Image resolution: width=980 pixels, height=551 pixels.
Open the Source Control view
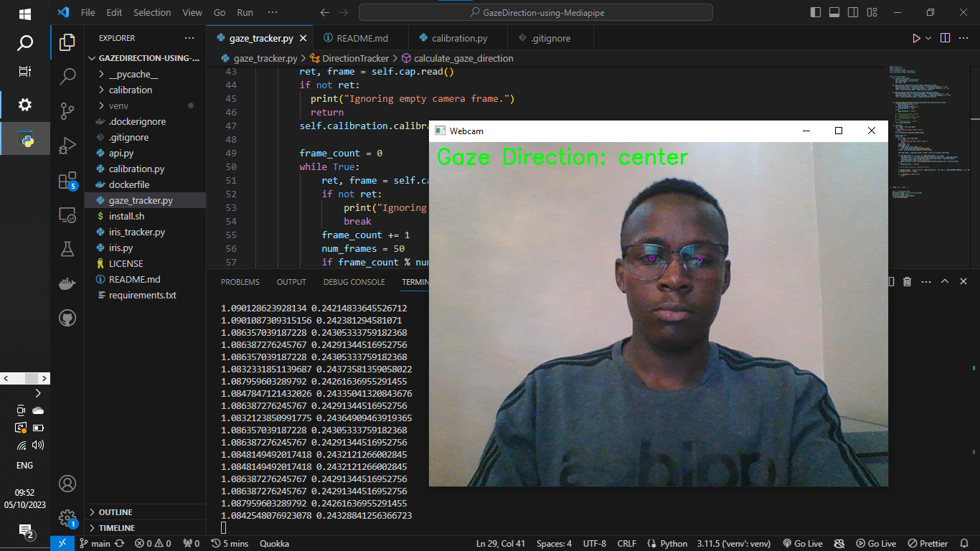click(x=67, y=111)
